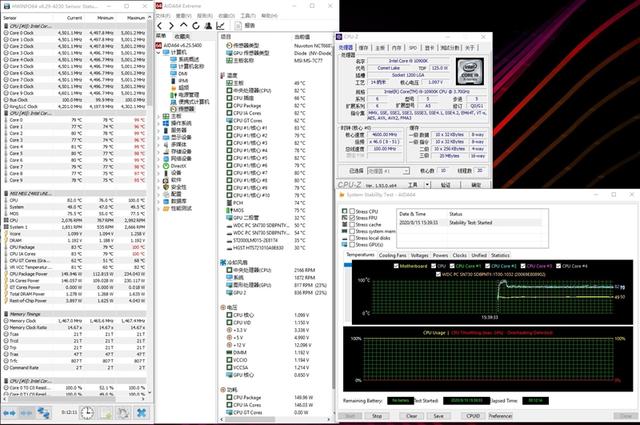Open Preferences in stability test
This screenshot has width=640, height=425.
point(500,416)
